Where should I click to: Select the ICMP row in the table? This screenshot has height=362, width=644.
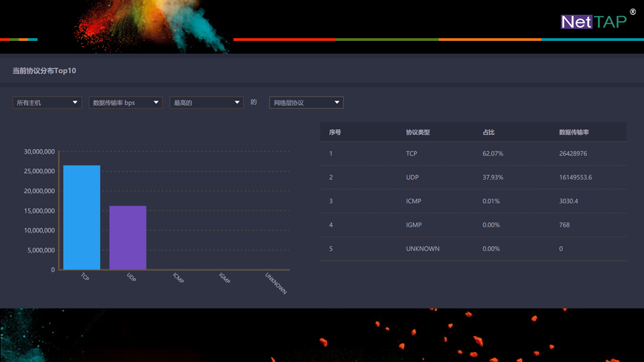pyautogui.click(x=473, y=201)
